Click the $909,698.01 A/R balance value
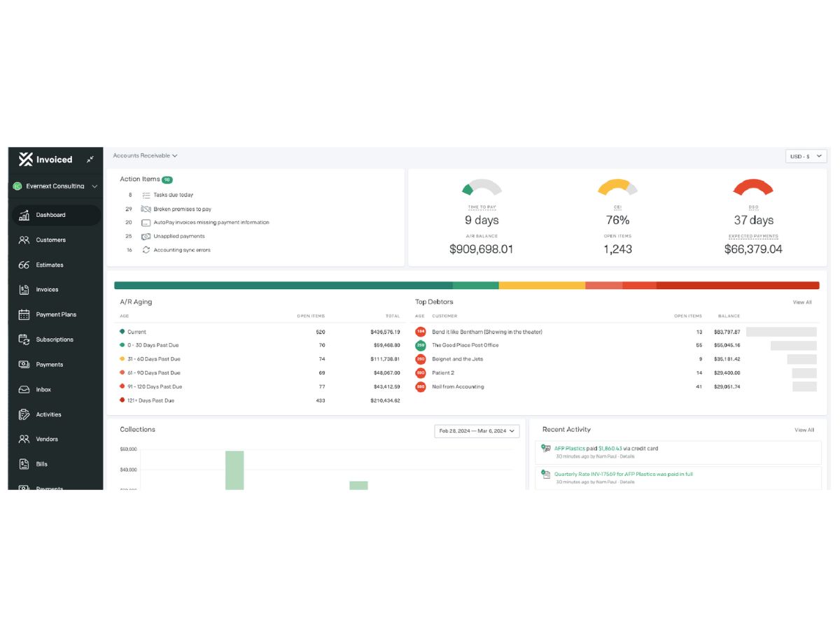The height and width of the screenshot is (630, 840). click(482, 249)
